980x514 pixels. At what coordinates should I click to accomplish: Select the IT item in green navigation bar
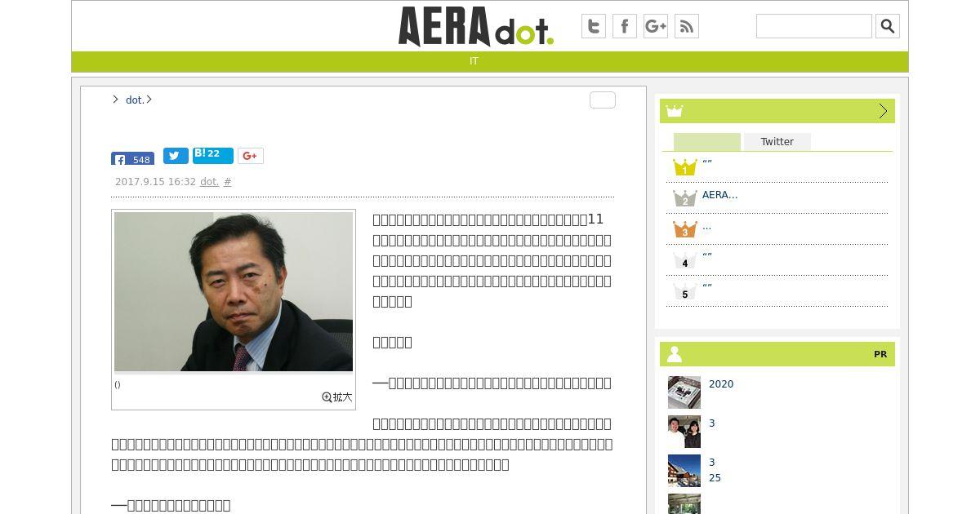474,61
